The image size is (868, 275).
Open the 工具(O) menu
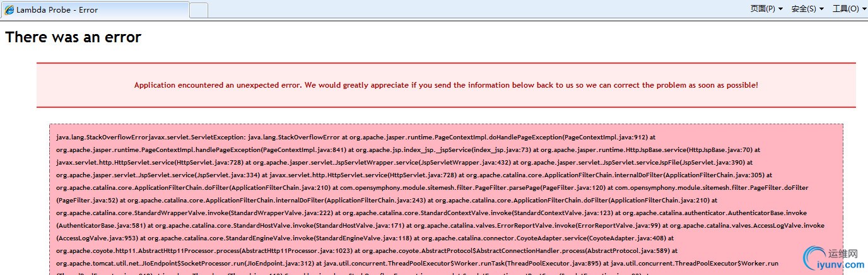point(849,9)
